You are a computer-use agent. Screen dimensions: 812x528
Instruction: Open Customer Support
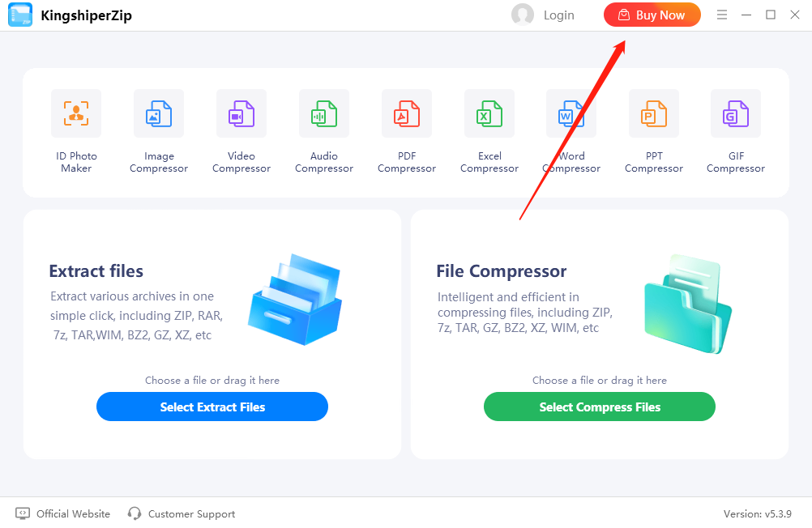pos(182,513)
